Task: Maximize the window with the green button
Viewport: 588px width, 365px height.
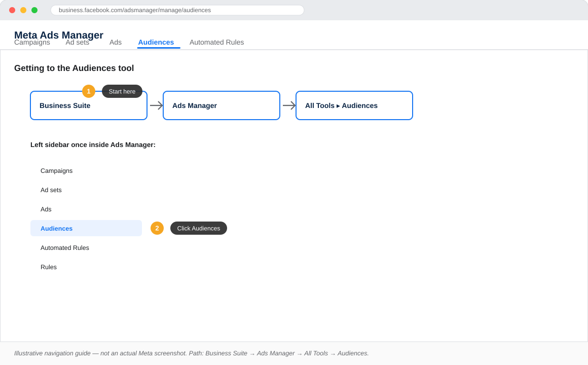Action: coord(34,10)
